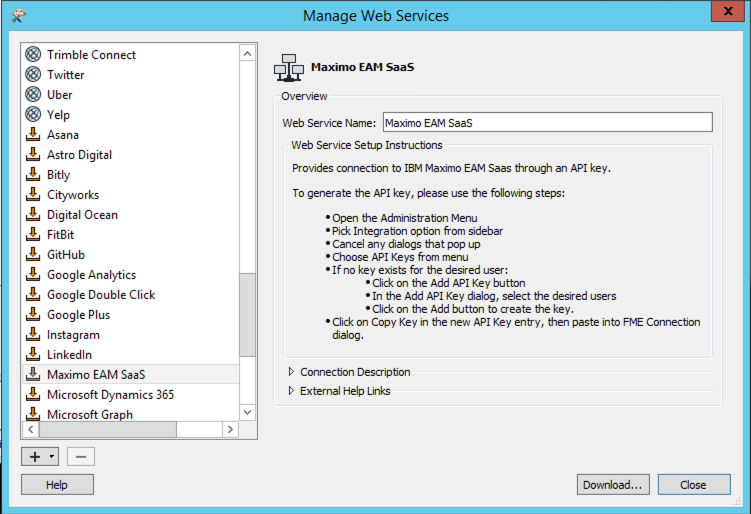Select Google Analytics in the list
Viewport: 751px width, 514px height.
tap(91, 275)
